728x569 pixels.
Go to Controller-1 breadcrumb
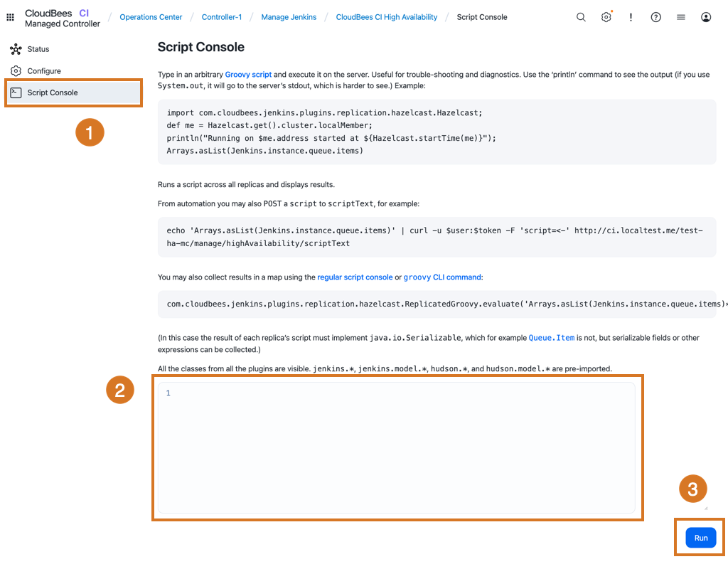click(x=222, y=17)
